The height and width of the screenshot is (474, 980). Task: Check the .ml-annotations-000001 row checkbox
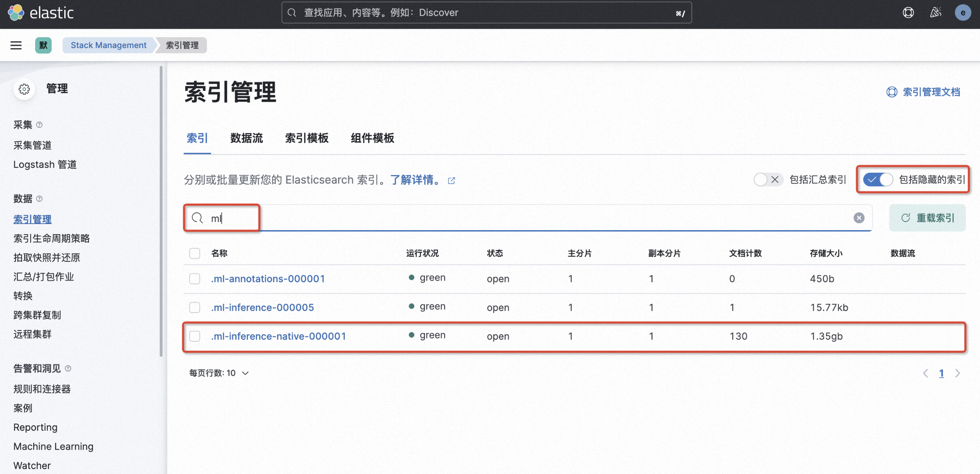click(194, 279)
